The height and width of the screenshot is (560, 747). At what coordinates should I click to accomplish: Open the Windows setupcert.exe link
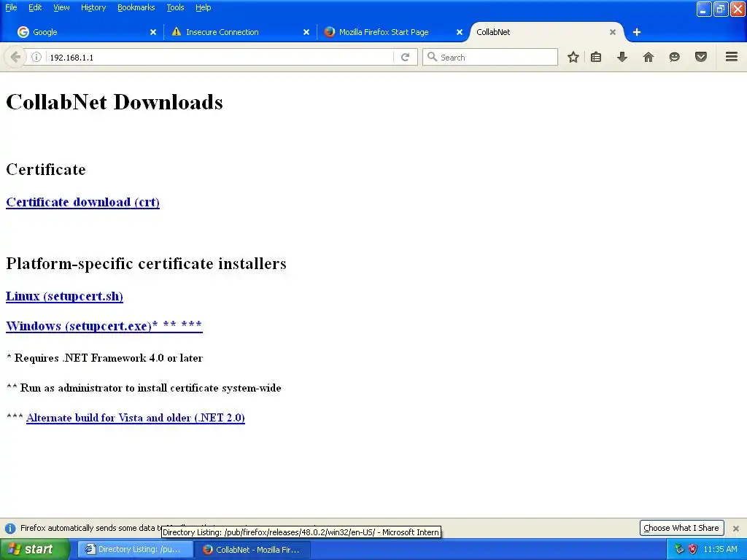(104, 326)
